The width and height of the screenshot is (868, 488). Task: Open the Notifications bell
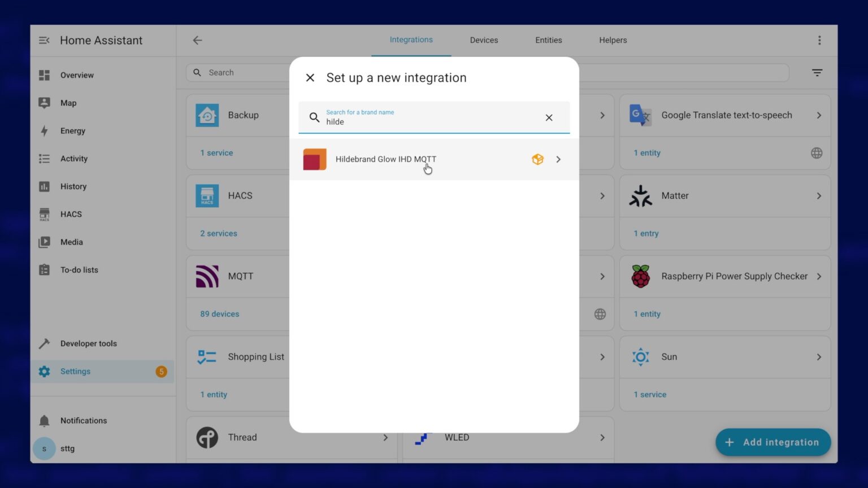tap(45, 421)
